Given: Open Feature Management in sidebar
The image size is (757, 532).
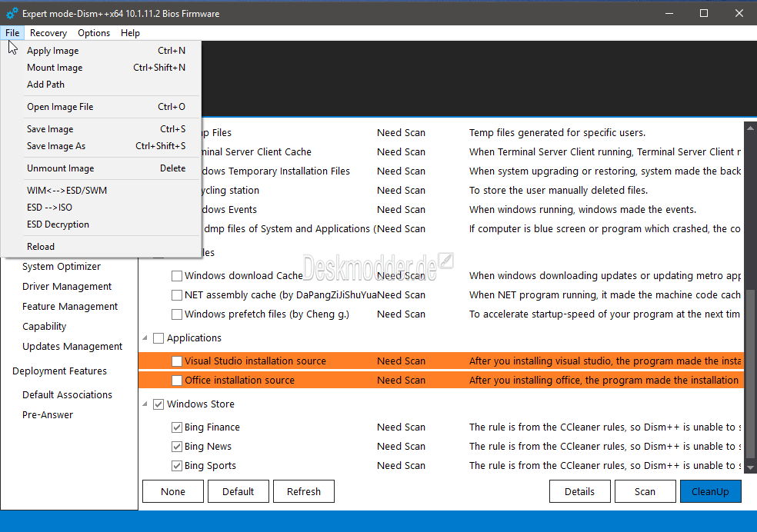Looking at the screenshot, I should click(x=70, y=306).
